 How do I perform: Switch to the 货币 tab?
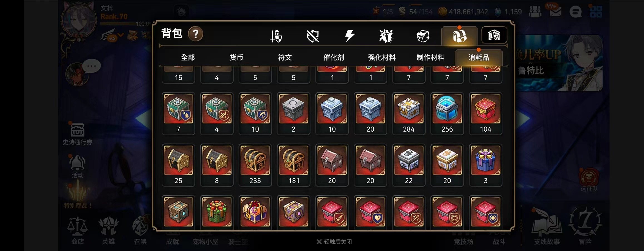coord(236,57)
